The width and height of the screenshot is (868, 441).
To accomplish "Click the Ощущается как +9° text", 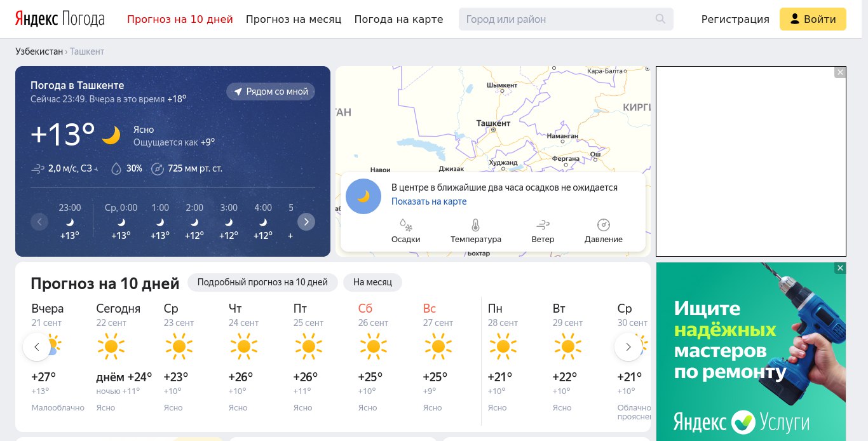I will pos(174,142).
